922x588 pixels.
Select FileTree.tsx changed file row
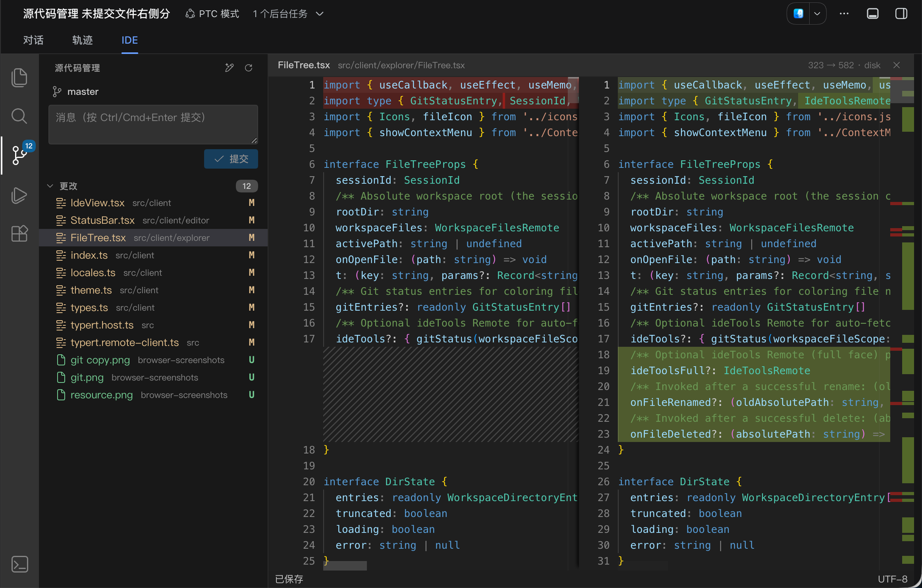point(153,238)
